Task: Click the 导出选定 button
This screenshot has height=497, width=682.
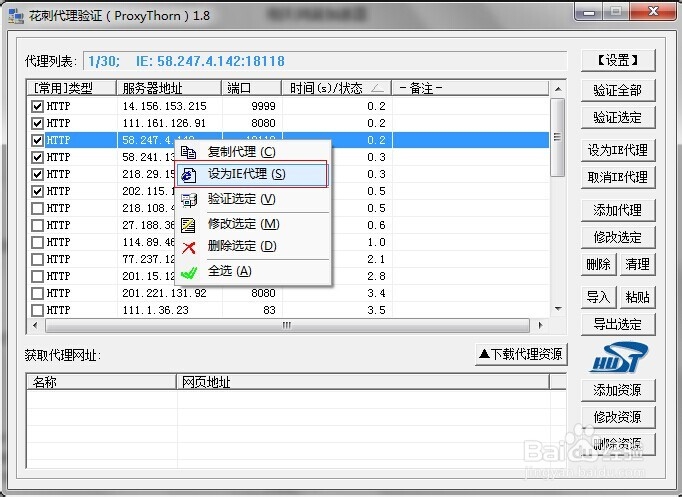Action: click(x=618, y=324)
